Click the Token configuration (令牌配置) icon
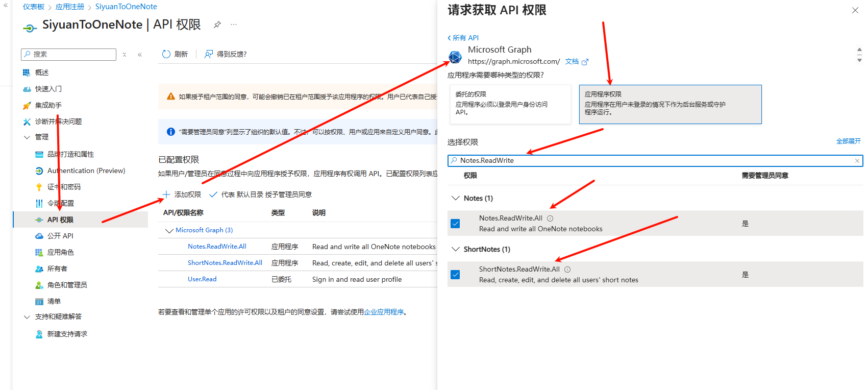 coord(39,203)
